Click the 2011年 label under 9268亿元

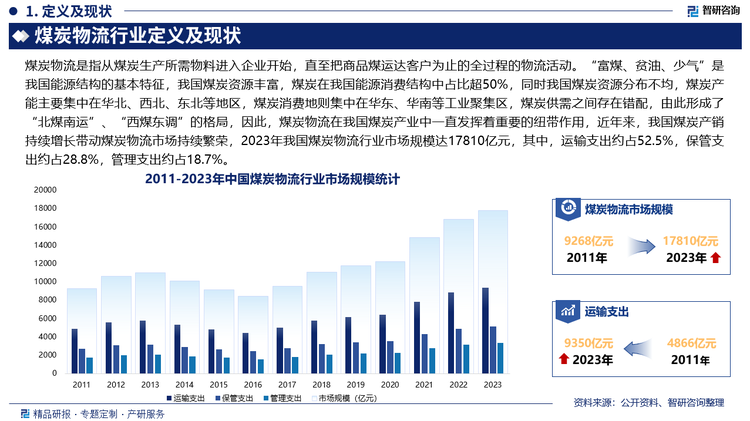coord(587,258)
